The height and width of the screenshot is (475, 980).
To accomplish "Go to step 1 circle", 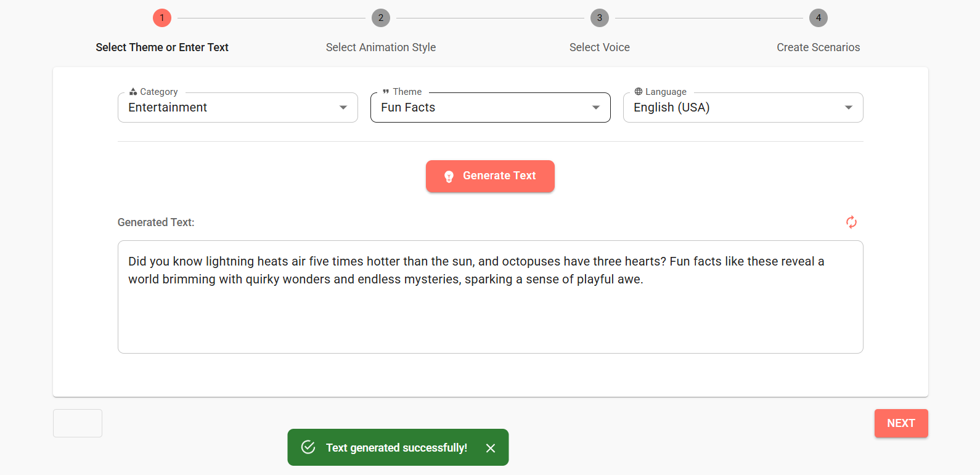I will [162, 18].
